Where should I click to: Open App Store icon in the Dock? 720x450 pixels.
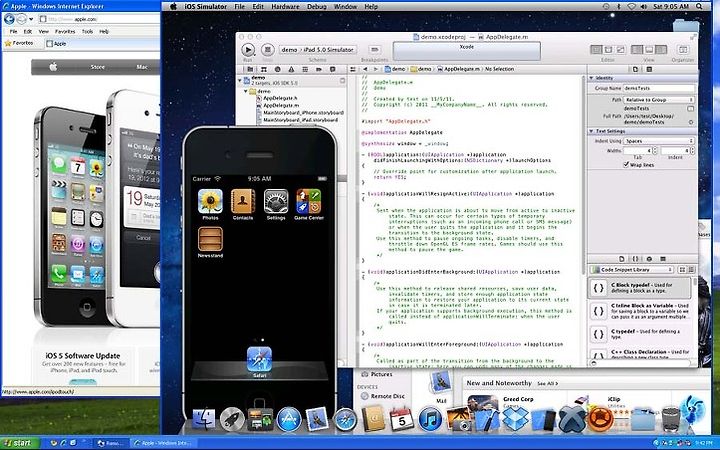pos(289,419)
